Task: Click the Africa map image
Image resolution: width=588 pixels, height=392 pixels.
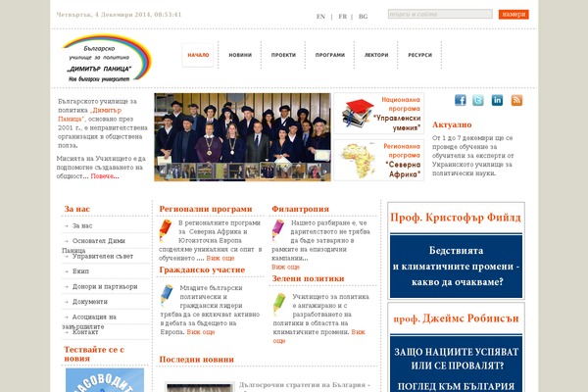Action: tap(358, 160)
